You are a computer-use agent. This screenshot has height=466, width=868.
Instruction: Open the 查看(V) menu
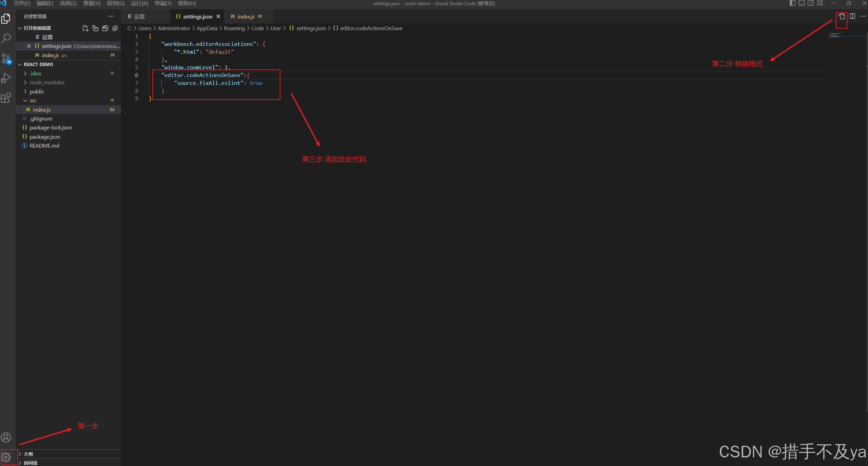click(x=92, y=3)
